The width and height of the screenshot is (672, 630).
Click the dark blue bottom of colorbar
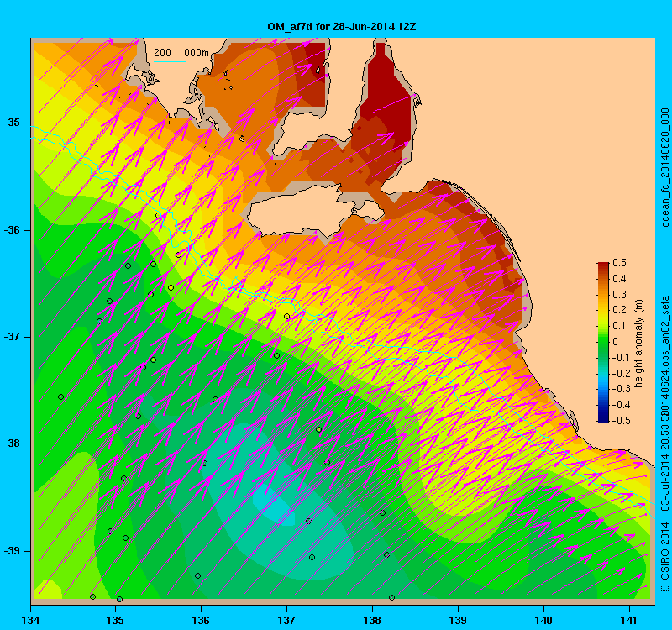click(603, 419)
